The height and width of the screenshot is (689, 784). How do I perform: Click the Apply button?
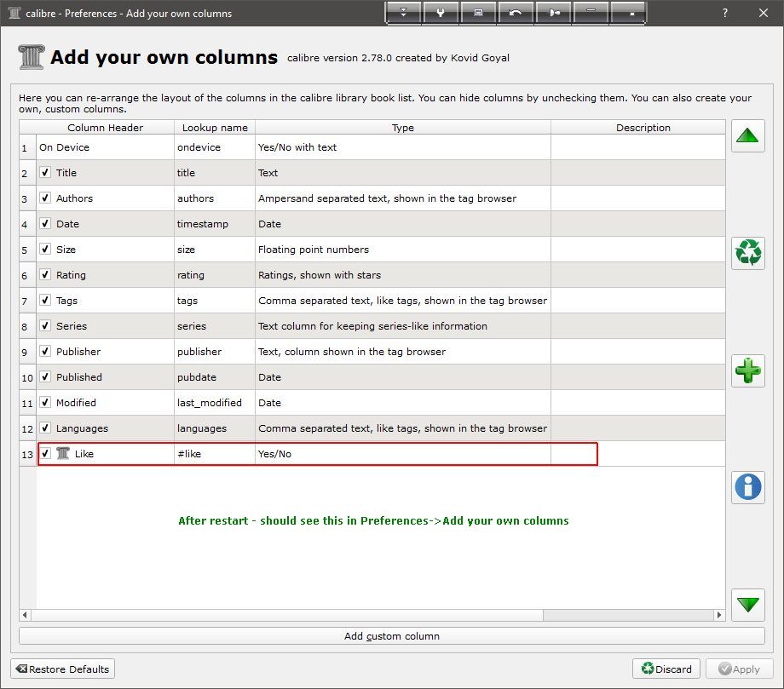coord(740,669)
